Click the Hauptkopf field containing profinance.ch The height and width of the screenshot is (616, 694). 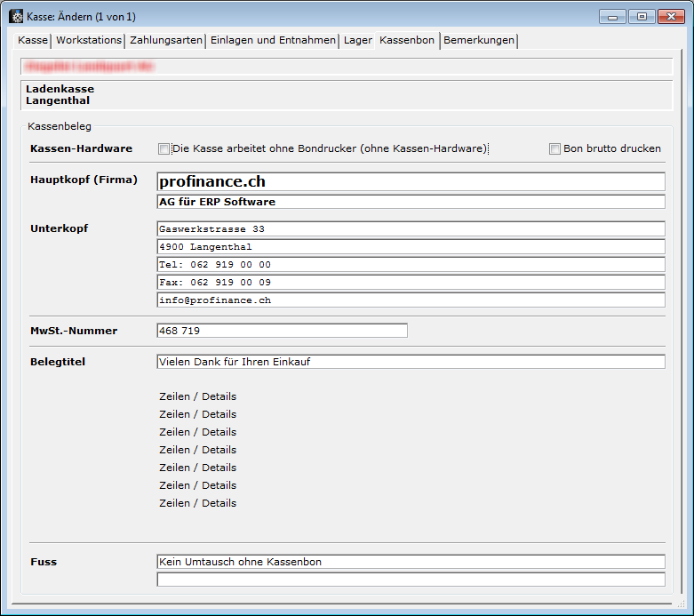[x=411, y=182]
